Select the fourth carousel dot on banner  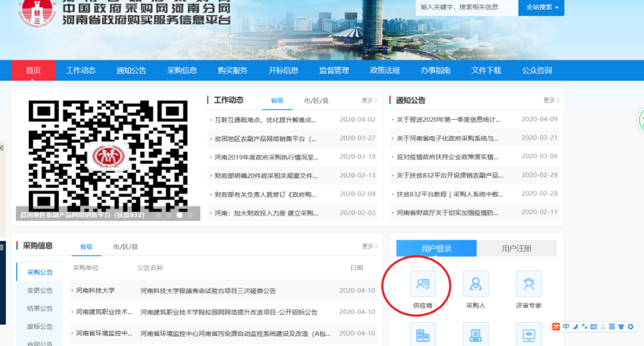tap(190, 215)
